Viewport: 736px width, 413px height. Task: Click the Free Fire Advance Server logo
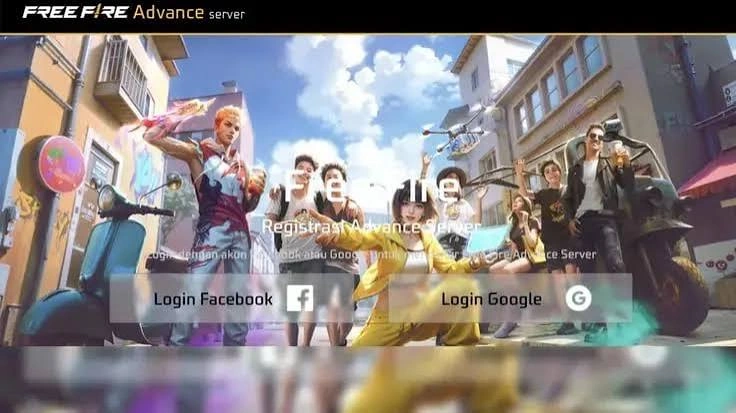click(x=134, y=13)
